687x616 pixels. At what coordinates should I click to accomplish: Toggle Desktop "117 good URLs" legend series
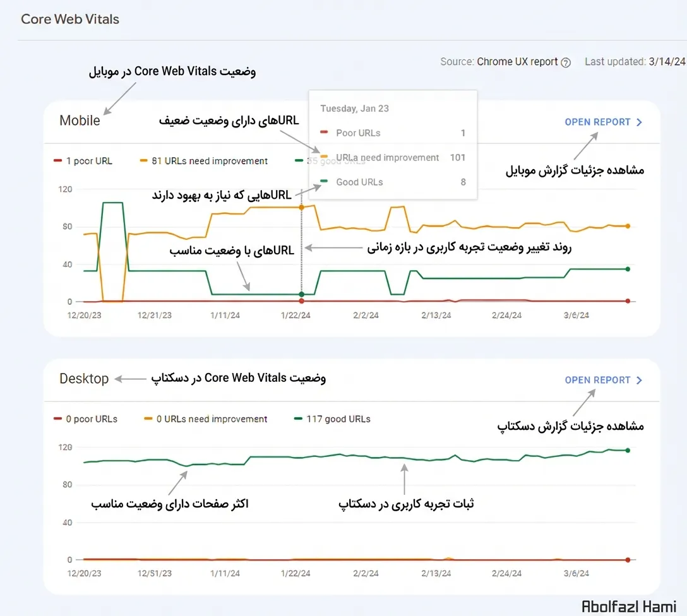point(333,419)
